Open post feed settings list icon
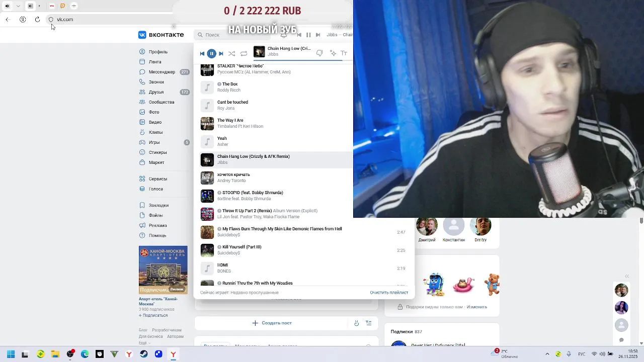 (369, 323)
